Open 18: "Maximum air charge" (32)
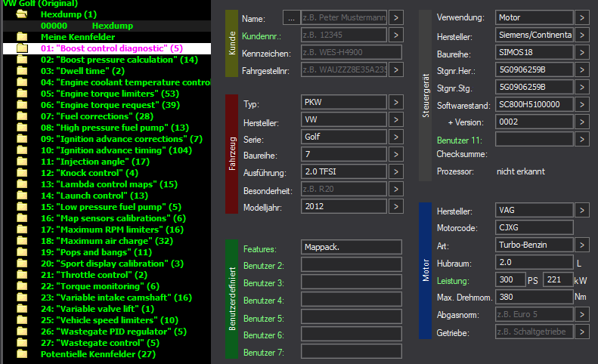This screenshot has width=598, height=364. (x=107, y=241)
